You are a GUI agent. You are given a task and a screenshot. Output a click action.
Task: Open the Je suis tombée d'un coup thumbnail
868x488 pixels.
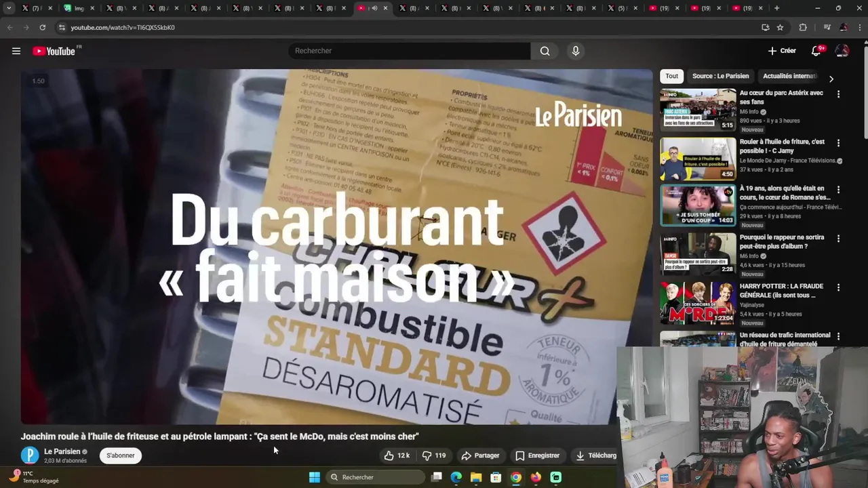(698, 205)
